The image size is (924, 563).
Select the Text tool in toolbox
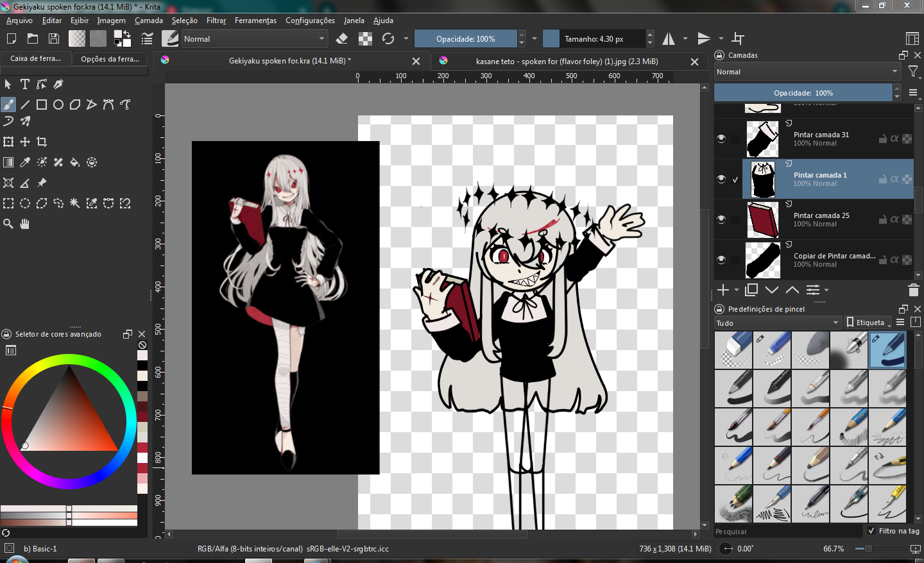(25, 84)
